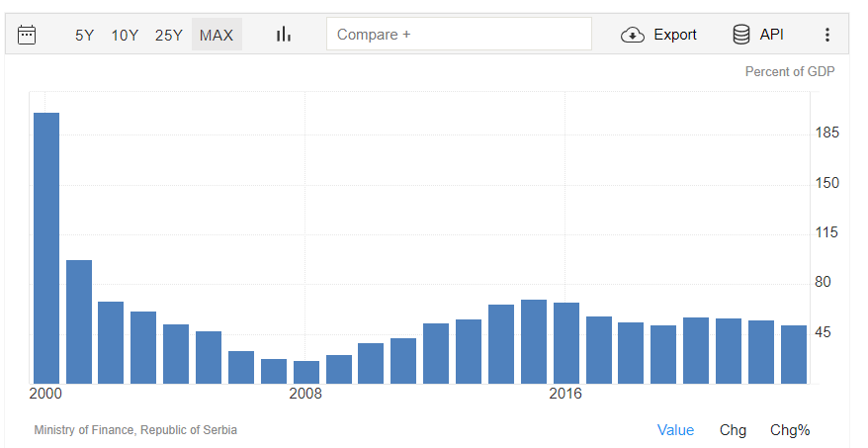Image resolution: width=868 pixels, height=448 pixels.
Task: Switch chart to Chg% view
Action: (x=790, y=430)
